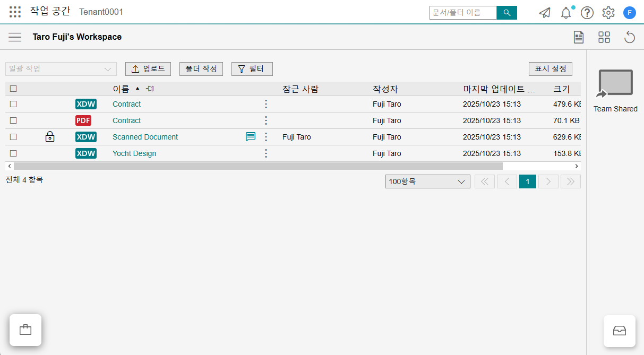Click the 업로드 upload button
Screen dimensions: 644x355
148,69
